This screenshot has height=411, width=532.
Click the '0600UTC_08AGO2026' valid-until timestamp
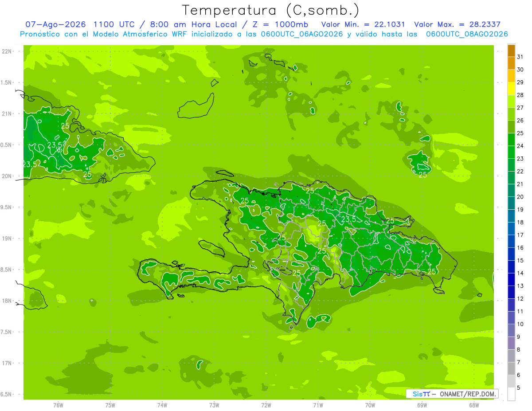click(x=467, y=34)
